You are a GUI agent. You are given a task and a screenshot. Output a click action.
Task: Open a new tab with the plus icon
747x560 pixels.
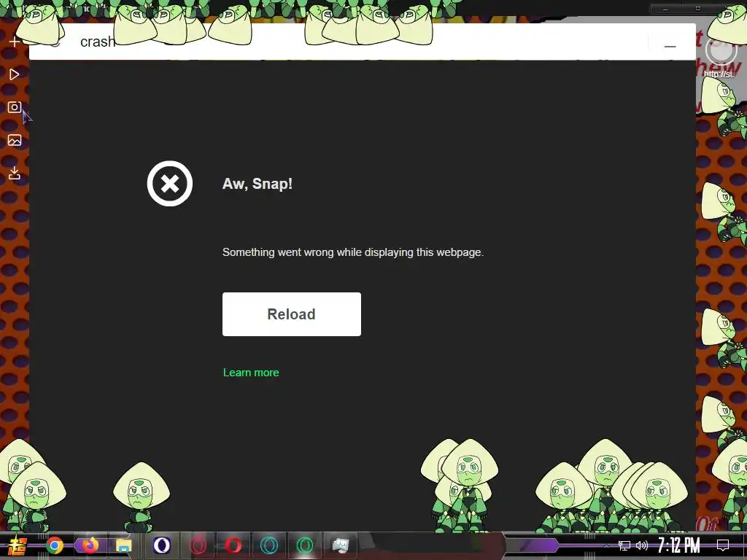pos(15,42)
